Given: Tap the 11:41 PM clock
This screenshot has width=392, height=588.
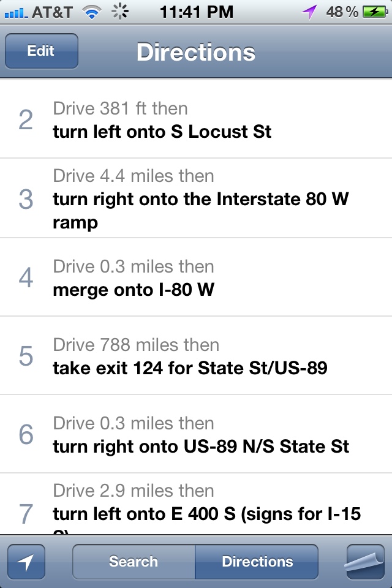Looking at the screenshot, I should 196,12.
